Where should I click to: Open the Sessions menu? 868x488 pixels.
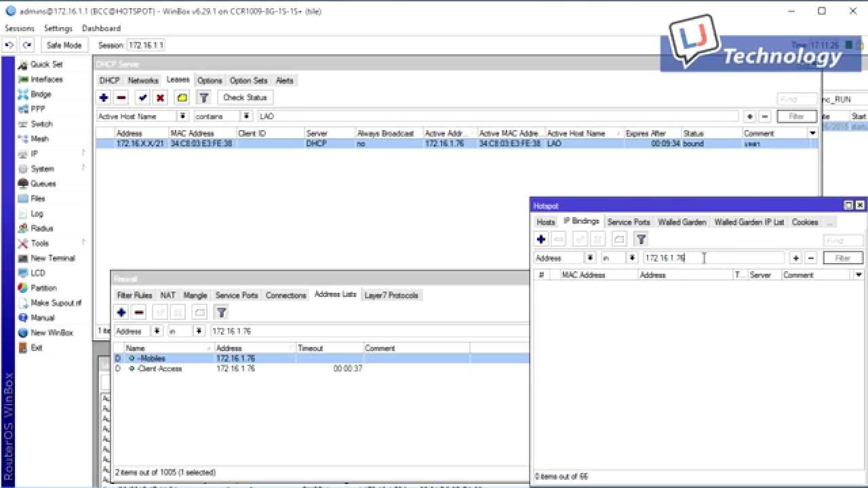pos(19,28)
